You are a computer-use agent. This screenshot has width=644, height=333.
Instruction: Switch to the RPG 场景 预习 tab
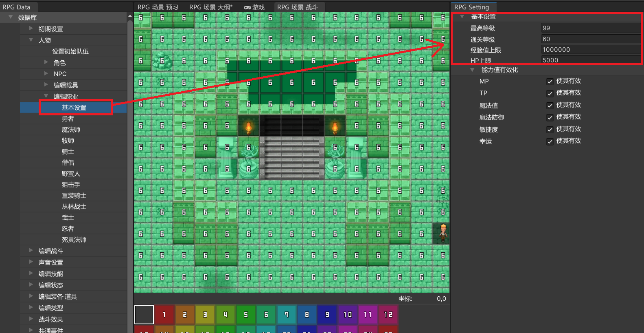pos(158,7)
